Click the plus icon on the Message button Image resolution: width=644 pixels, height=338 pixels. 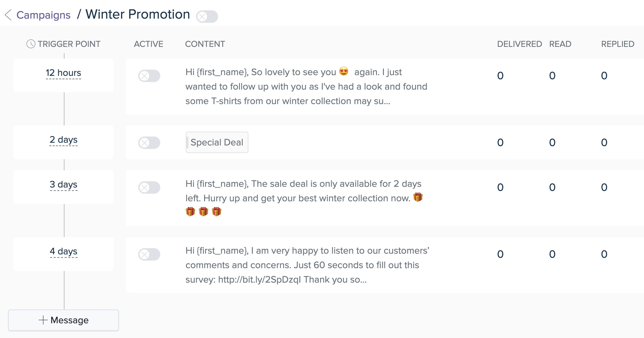click(43, 320)
